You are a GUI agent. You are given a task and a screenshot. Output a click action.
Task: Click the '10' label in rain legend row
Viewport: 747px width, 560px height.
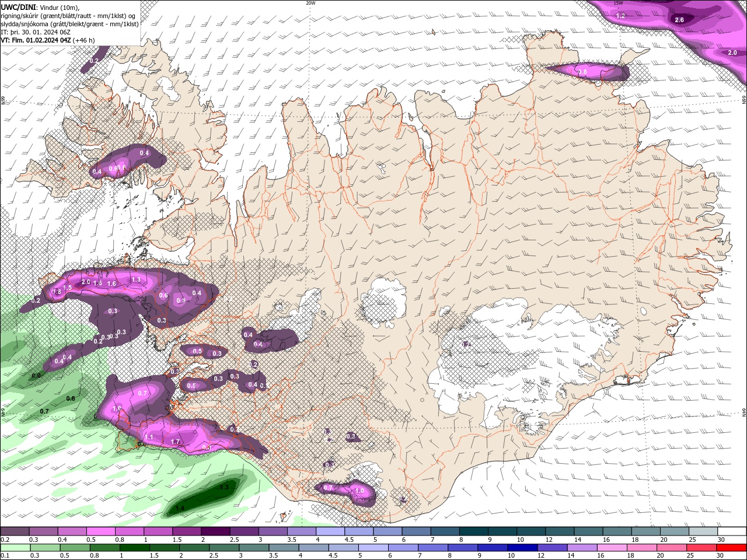pyautogui.click(x=511, y=556)
